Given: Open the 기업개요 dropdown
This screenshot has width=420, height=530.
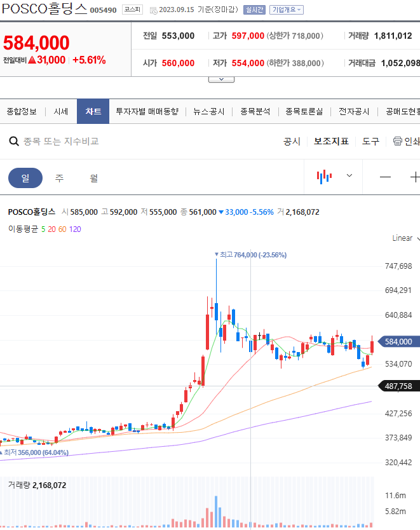Looking at the screenshot, I should pos(286,10).
